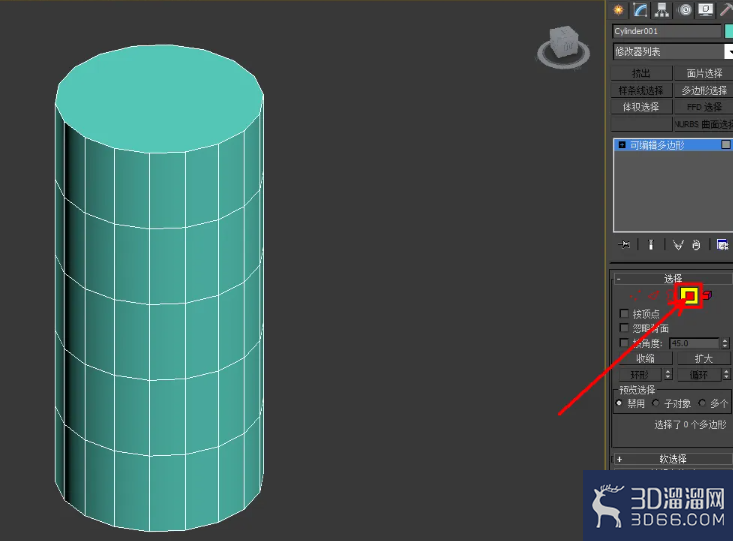This screenshot has width=733, height=541.
Task: Edit the Cylinder001 object name field
Action: tap(667, 31)
